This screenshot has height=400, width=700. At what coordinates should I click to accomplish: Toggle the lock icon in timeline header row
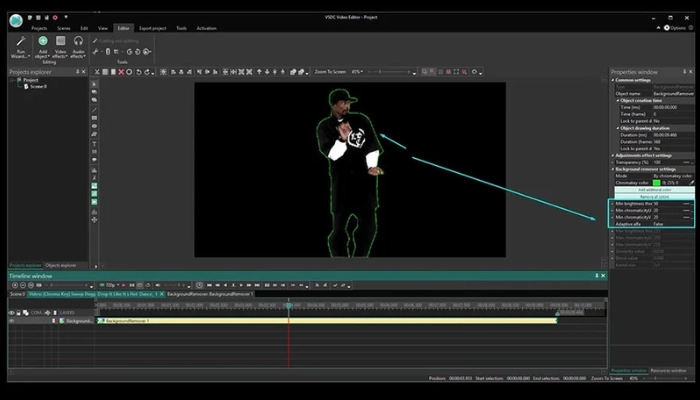pyautogui.click(x=18, y=313)
